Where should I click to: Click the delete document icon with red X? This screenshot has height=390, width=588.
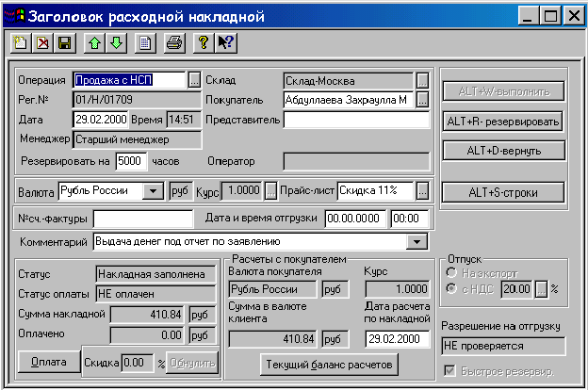point(42,43)
